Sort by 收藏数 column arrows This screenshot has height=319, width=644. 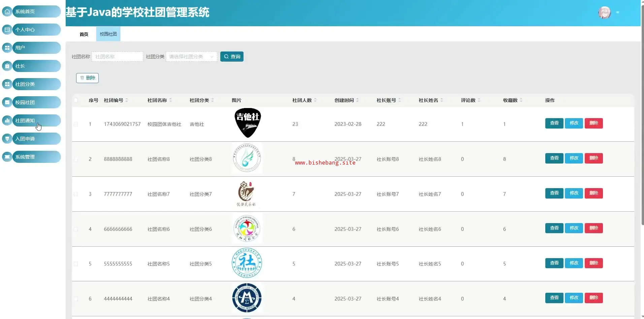coord(521,100)
